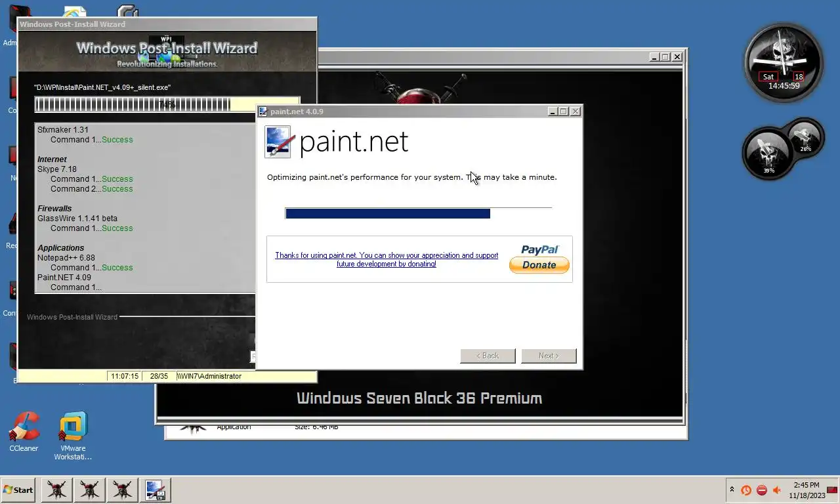Open the VMware Workstation desktop shortcut
Image resolution: width=840 pixels, height=504 pixels.
tap(73, 436)
